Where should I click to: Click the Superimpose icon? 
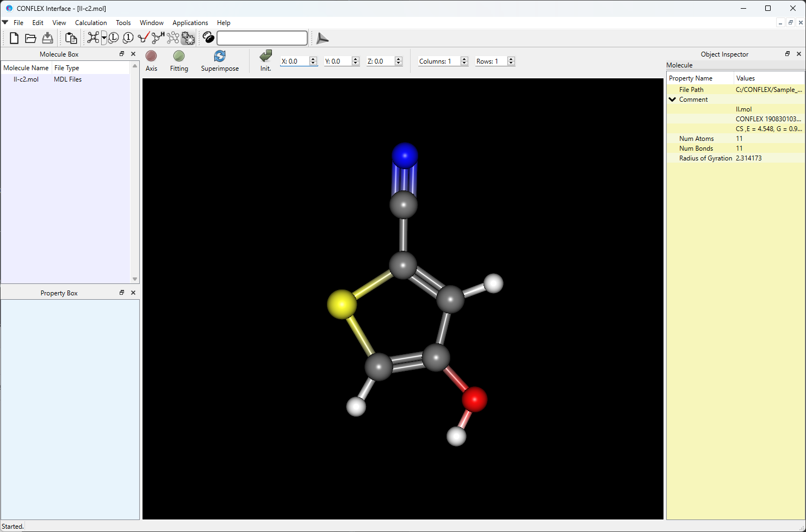(x=220, y=57)
